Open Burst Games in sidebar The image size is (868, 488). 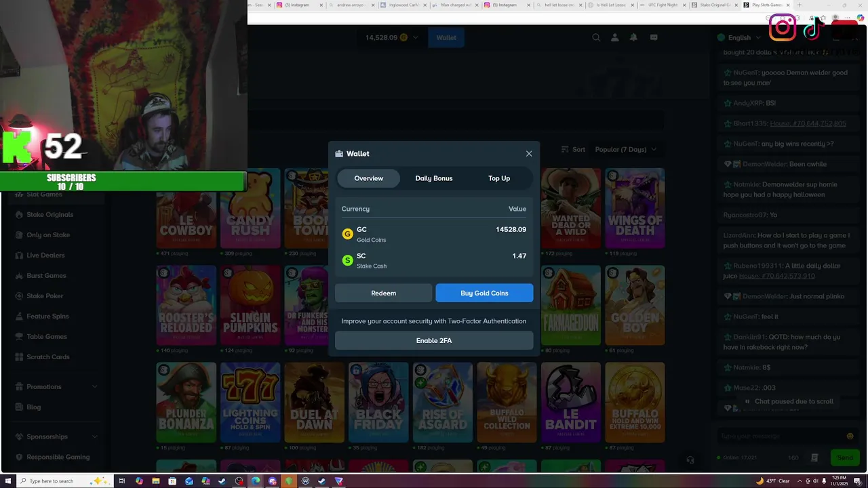coord(46,276)
